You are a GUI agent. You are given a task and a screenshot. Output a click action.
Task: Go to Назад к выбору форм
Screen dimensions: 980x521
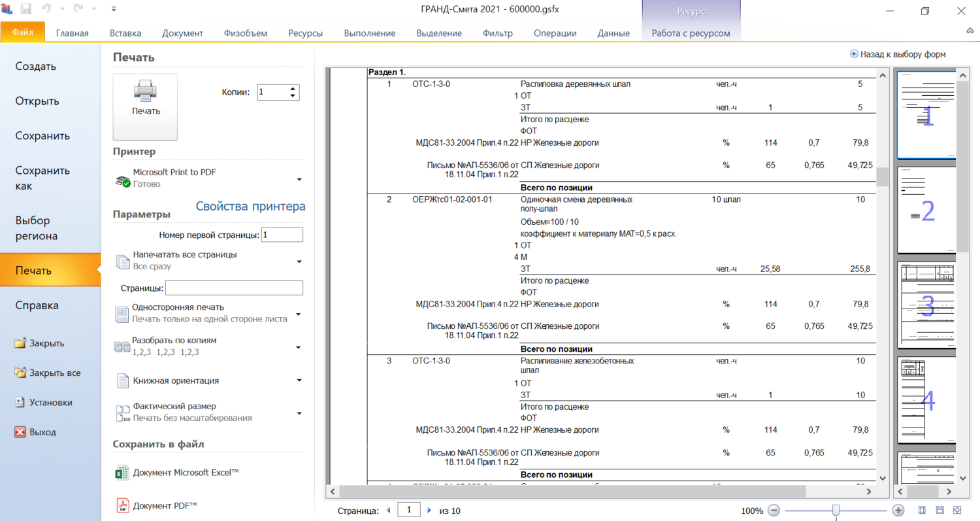pos(902,54)
